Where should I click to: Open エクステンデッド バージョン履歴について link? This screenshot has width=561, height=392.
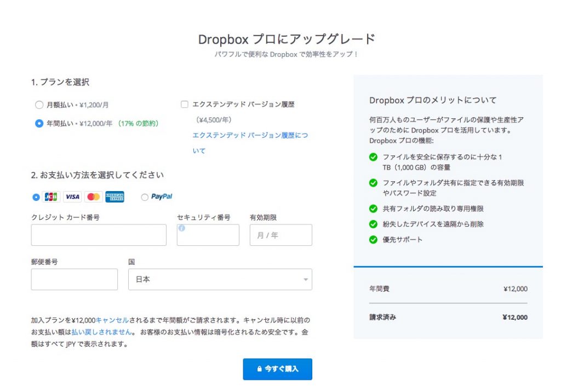click(250, 143)
